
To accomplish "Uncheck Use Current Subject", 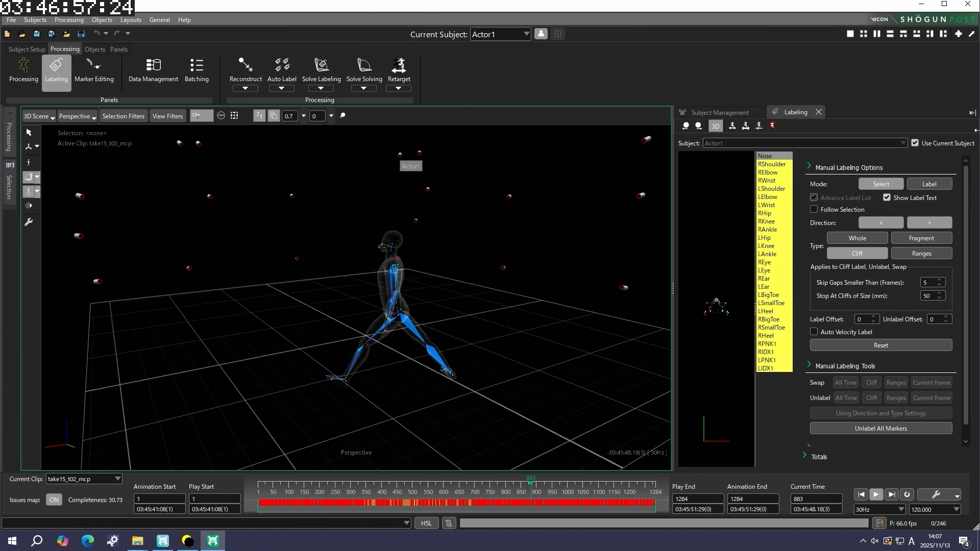I will [915, 143].
